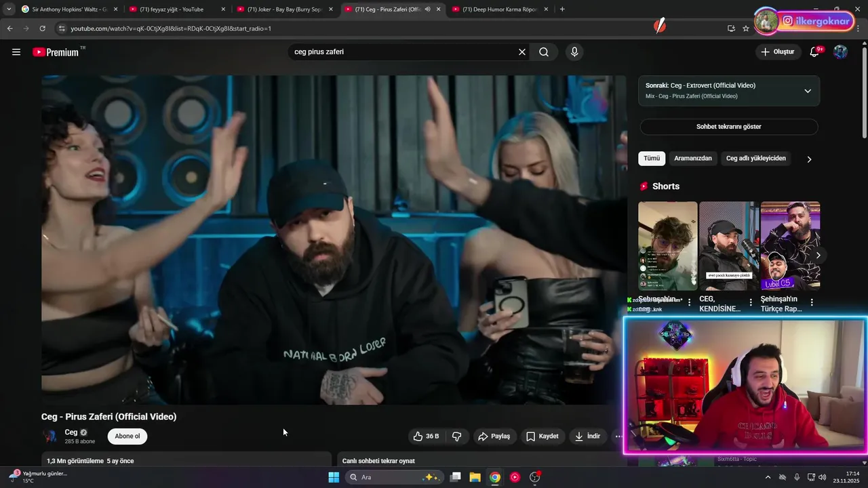Click Sohbet tekrarını göster button
This screenshot has height=488, width=868.
pyautogui.click(x=729, y=127)
